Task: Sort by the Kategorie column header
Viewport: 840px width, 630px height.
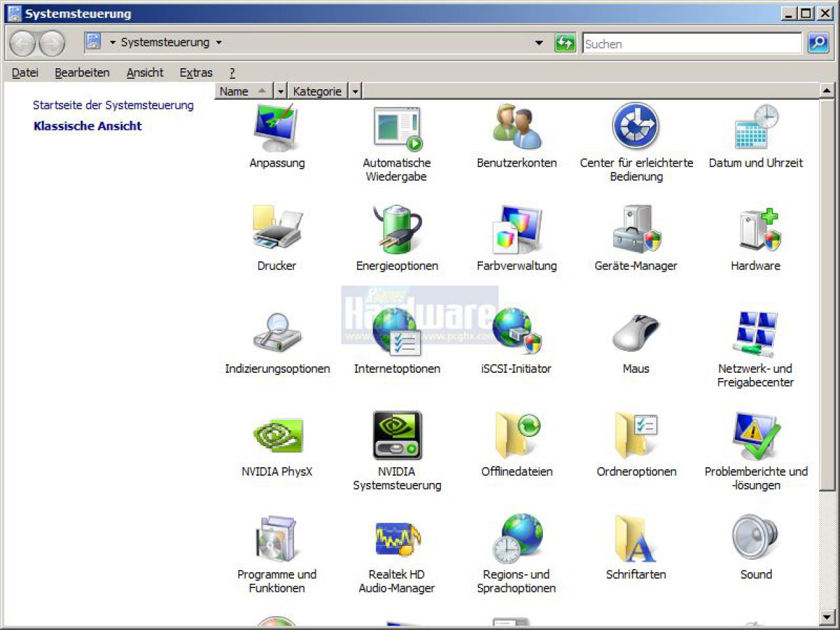Action: (318, 91)
